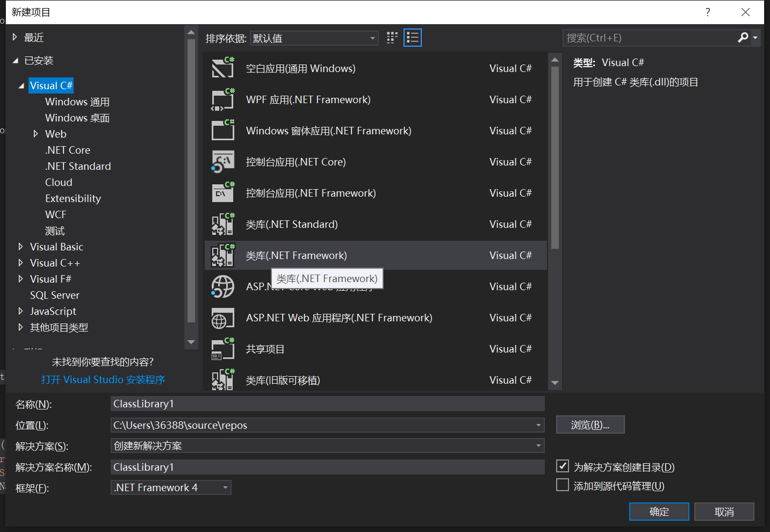Image resolution: width=770 pixels, height=532 pixels.
Task: Click the Blank App (通用 Windows) template icon
Action: tap(223, 68)
